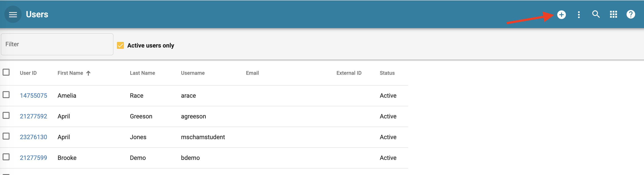644x175 pixels.
Task: Open the apps grid icon
Action: point(613,14)
